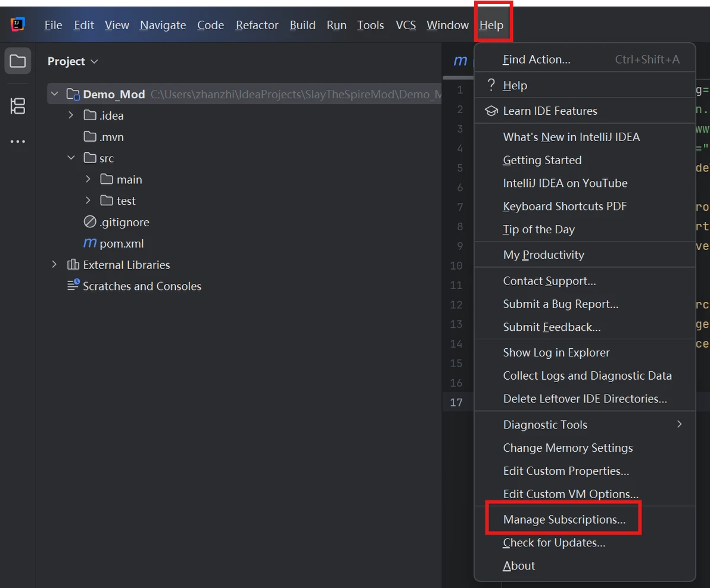
Task: Choose Change Memory Settings
Action: click(x=585, y=448)
